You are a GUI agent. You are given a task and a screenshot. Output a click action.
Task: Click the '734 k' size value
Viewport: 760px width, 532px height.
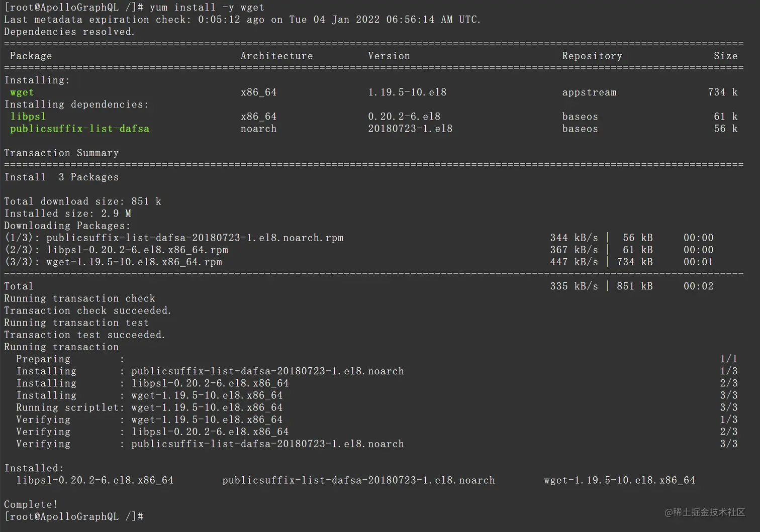[723, 92]
